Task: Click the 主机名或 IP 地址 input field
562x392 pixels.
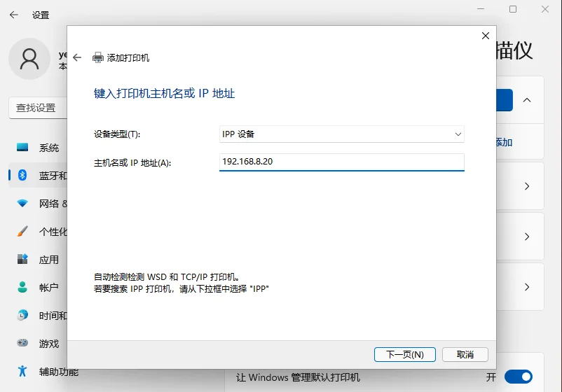Action: click(x=341, y=162)
